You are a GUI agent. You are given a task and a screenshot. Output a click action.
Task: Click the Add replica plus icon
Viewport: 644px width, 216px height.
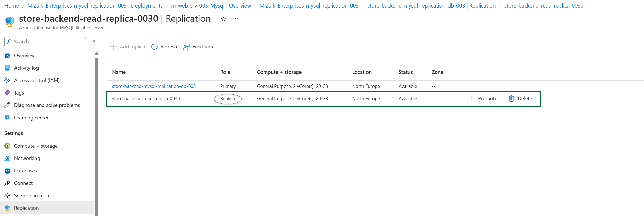113,47
